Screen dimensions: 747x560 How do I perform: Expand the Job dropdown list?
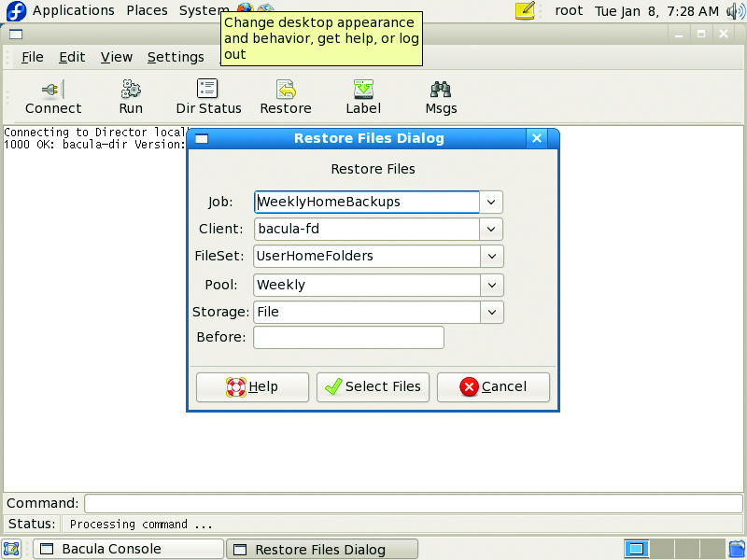click(x=492, y=202)
